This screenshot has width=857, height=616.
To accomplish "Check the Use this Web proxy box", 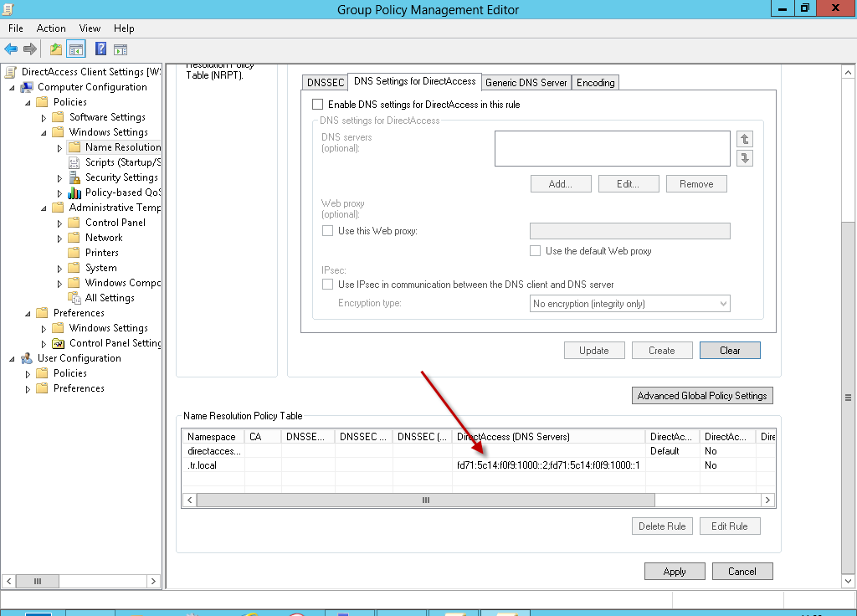I will click(x=328, y=231).
